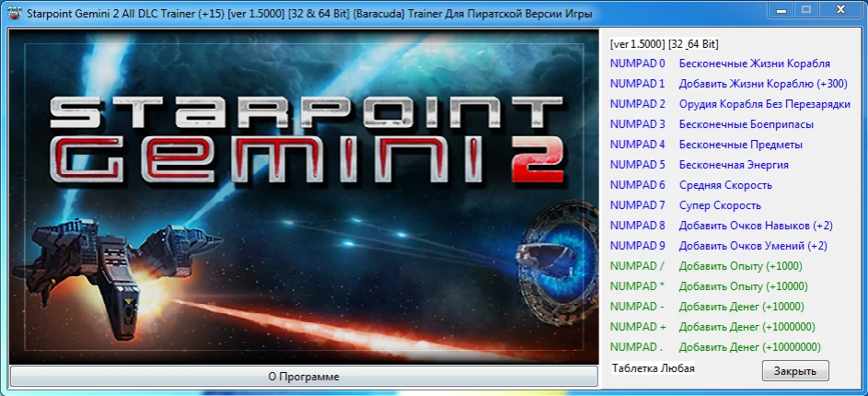Click 'Бесконечные Жизни Корабля' text
This screenshot has width=868, height=396.
[x=755, y=64]
